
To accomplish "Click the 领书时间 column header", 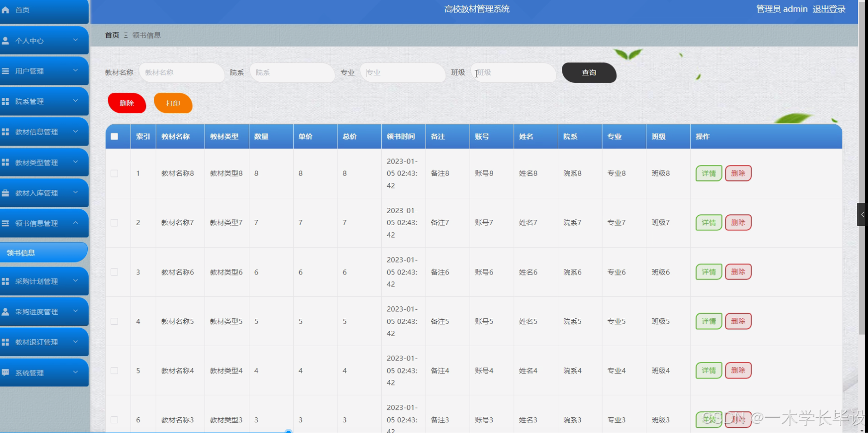I will tap(401, 136).
